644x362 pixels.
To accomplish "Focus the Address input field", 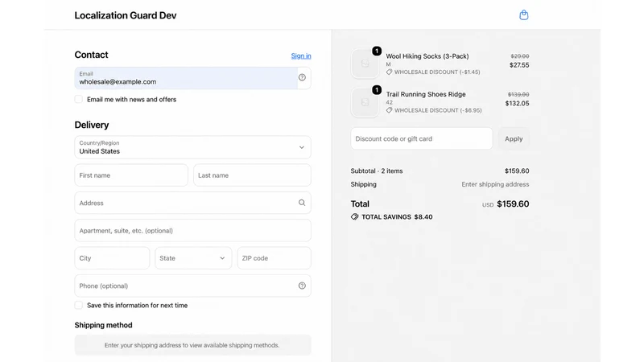I will (192, 203).
